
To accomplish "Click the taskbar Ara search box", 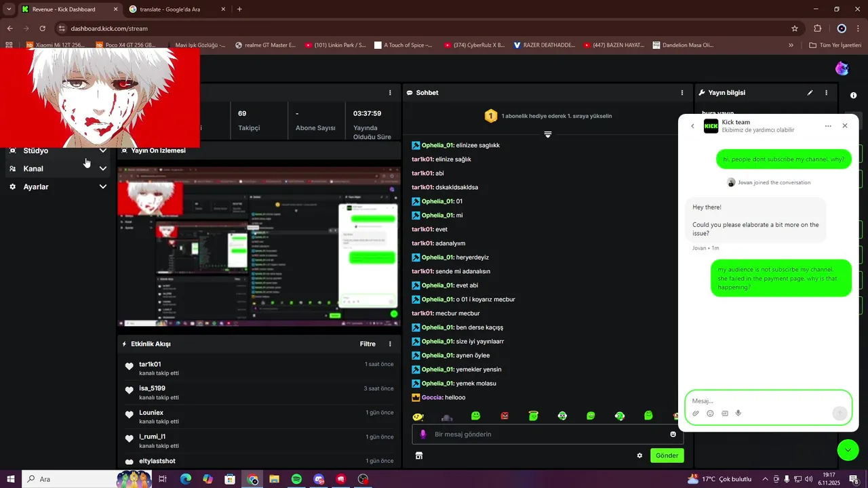I will click(86, 479).
